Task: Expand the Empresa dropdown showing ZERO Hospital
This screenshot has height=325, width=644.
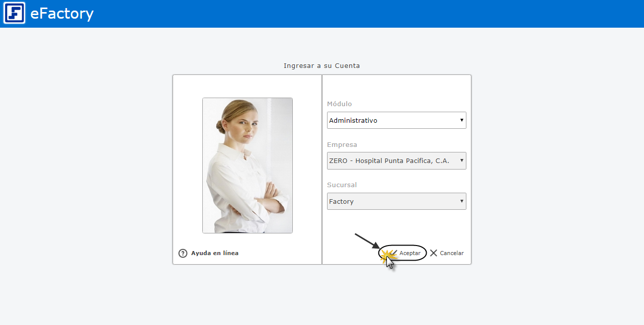Action: 392,161
